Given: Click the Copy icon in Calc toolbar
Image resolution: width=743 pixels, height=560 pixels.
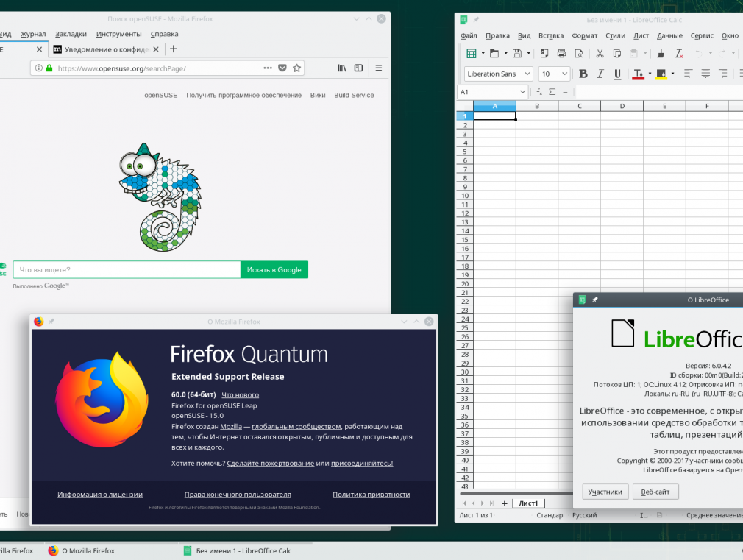Looking at the screenshot, I should tap(616, 54).
